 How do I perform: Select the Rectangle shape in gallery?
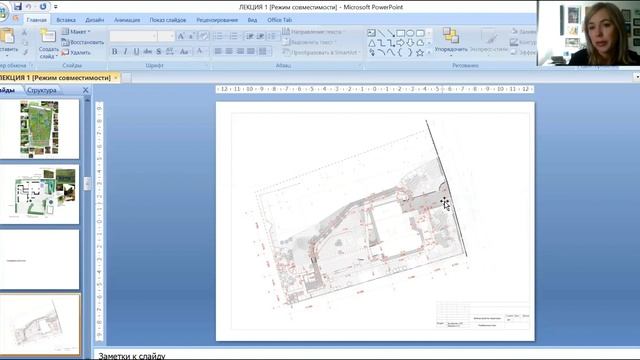[x=400, y=33]
